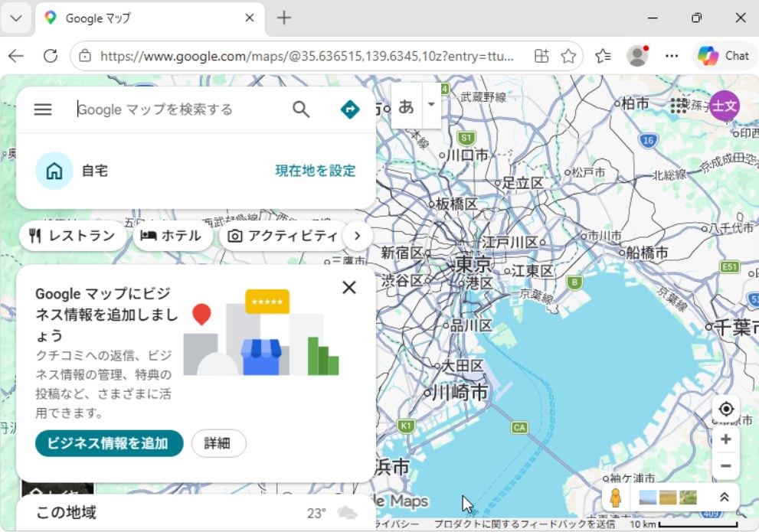Screen dimensions: 759x532
Task: Click the address bar URL
Action: tap(307, 56)
